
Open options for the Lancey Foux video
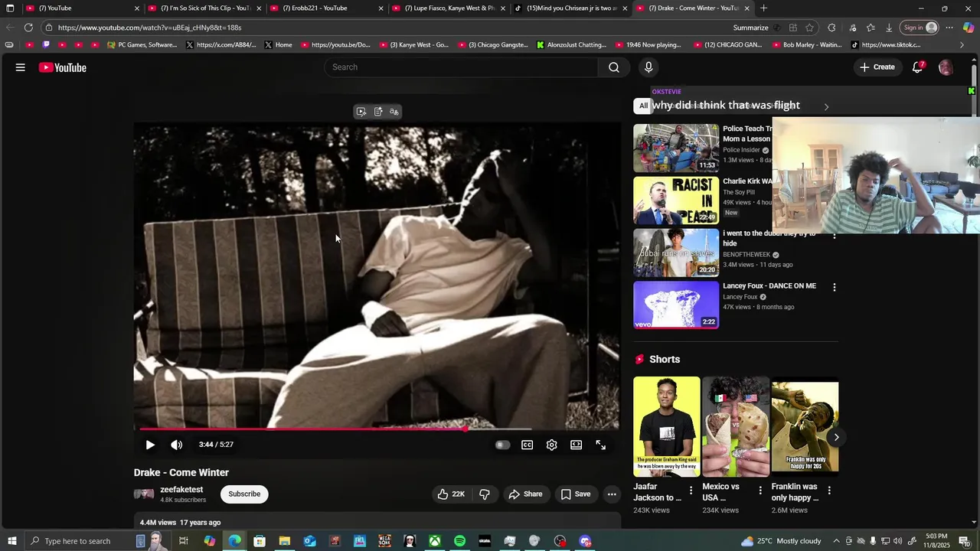click(x=835, y=287)
